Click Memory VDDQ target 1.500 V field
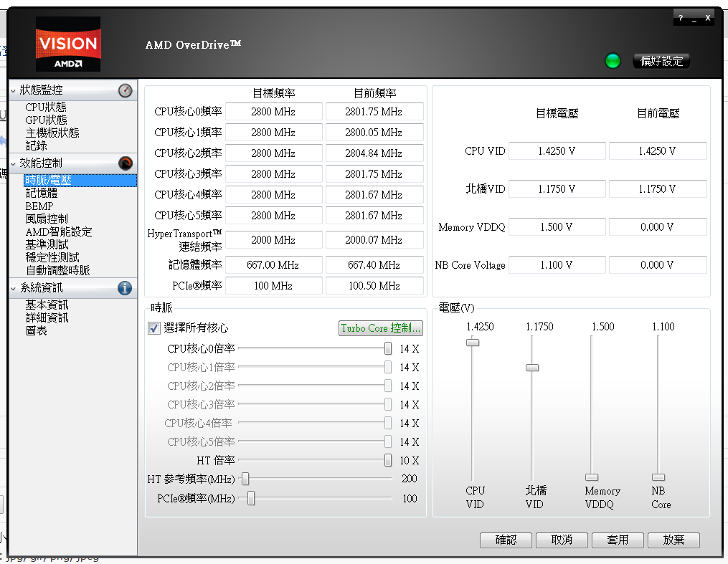The width and height of the screenshot is (728, 564). pos(557,226)
